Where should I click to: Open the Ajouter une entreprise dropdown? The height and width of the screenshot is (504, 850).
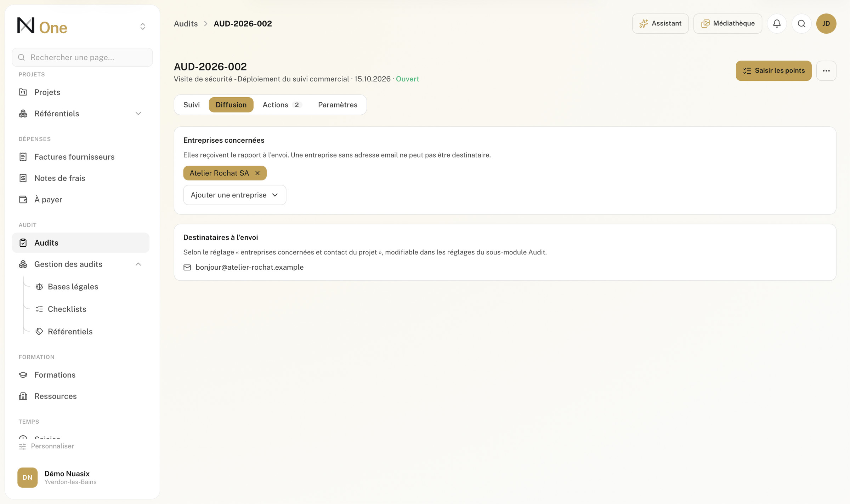pos(234,195)
